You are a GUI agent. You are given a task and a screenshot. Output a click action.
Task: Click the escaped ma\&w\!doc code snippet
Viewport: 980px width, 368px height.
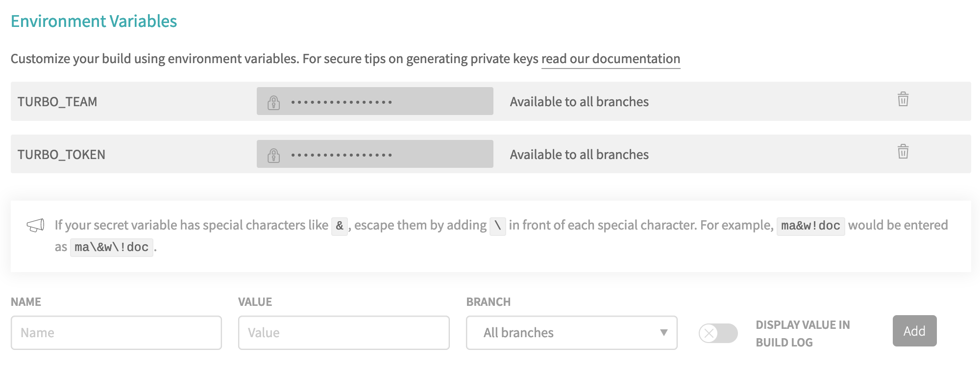pyautogui.click(x=111, y=247)
